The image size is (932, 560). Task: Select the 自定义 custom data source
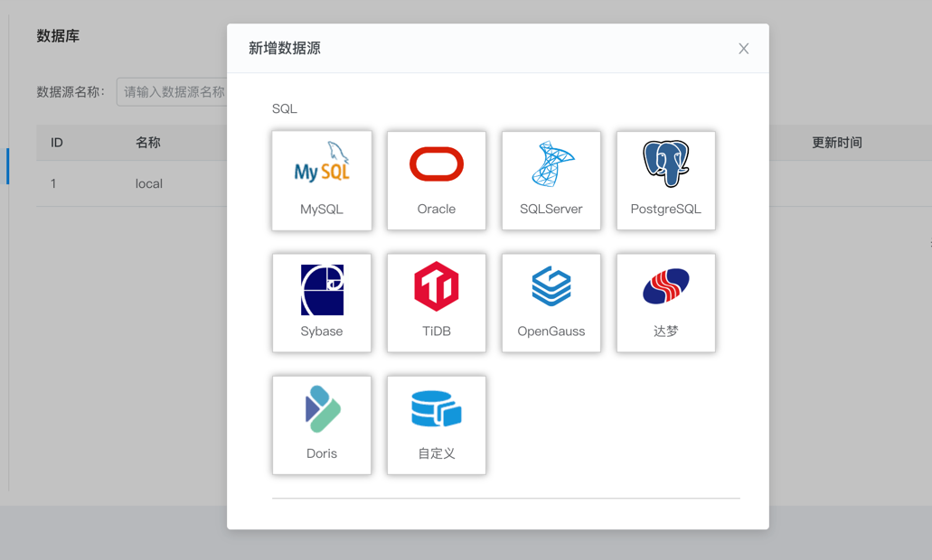[x=437, y=425]
